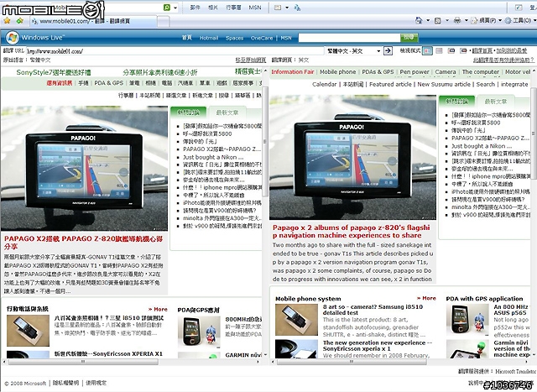This screenshot has height=392, width=537.
Task: Click the Print icon
Action: (x=456, y=20)
